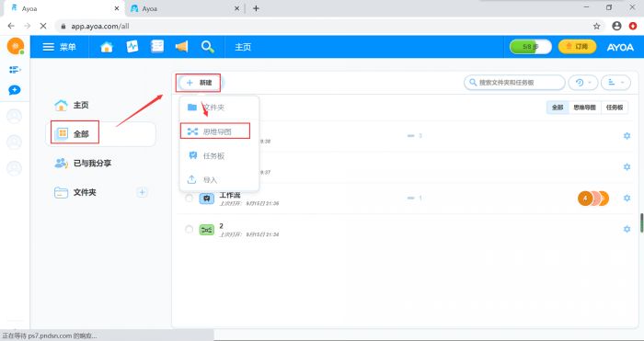Screen dimensions: 644x341
Task: Open the planner notebook icon in toolbar
Action: [x=157, y=46]
